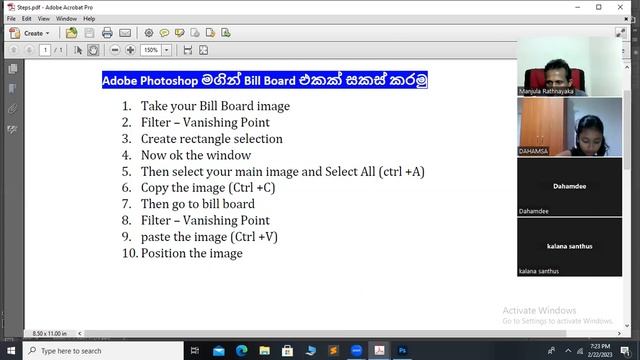
Task: Click DAHAMSA participant video thumbnail
Action: (x=569, y=127)
